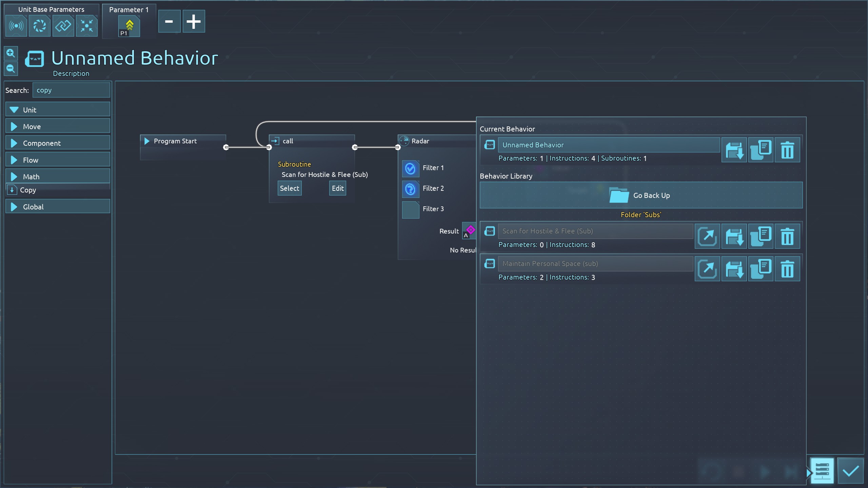This screenshot has height=488, width=868.
Task: Click the zoom out magnifier icon
Action: [11, 69]
